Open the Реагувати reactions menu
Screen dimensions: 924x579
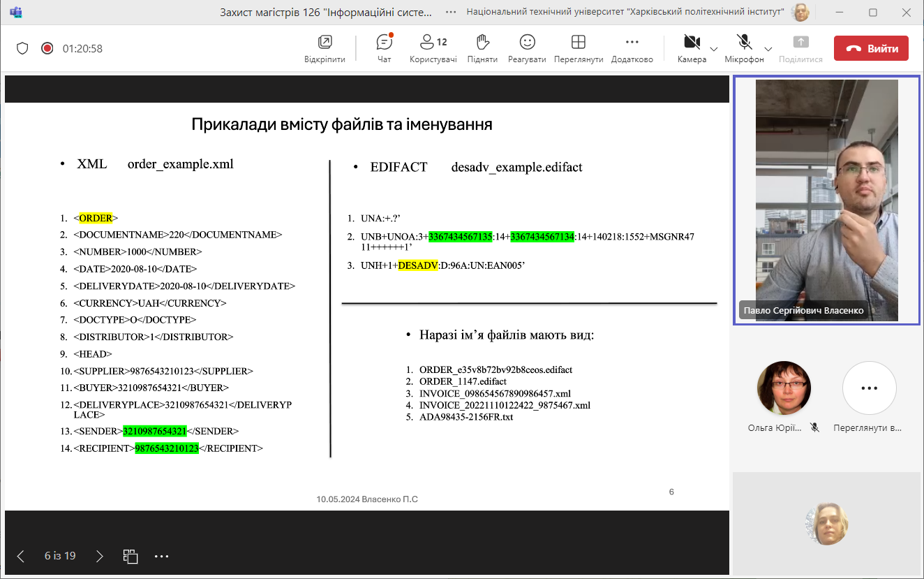pyautogui.click(x=527, y=48)
